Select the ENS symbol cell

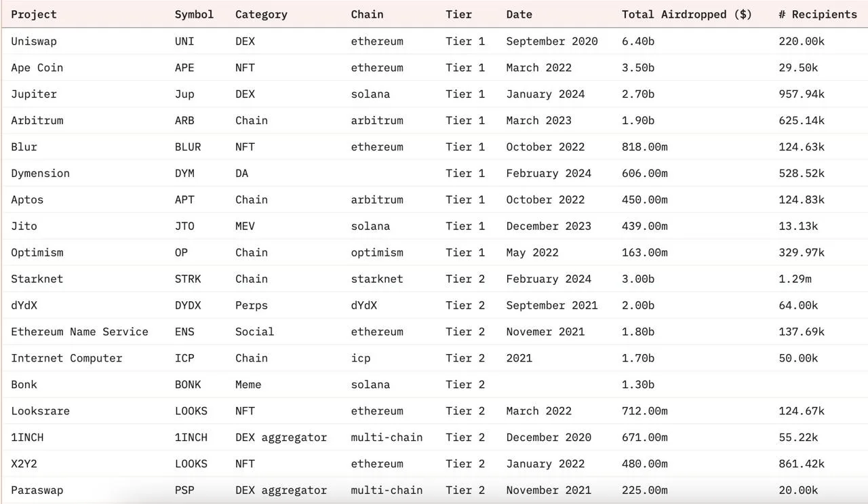pyautogui.click(x=184, y=332)
